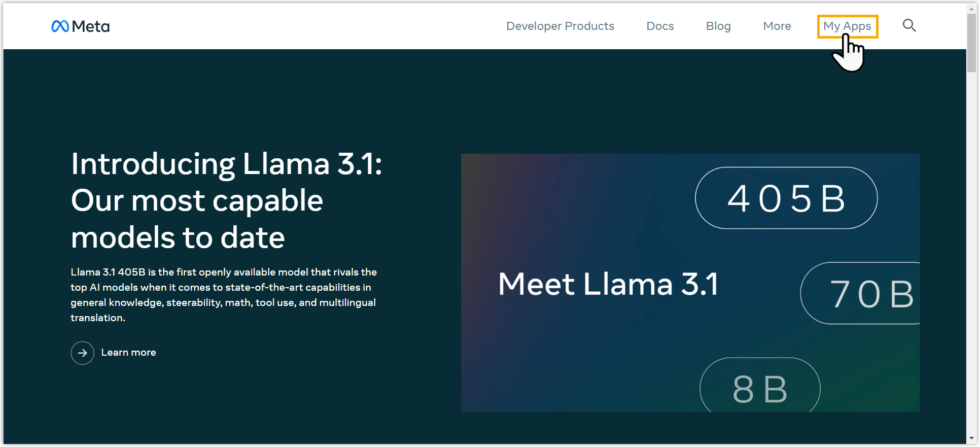Click the Meta infinity logo symbol
Image resolution: width=980 pixels, height=447 pixels.
tap(60, 26)
